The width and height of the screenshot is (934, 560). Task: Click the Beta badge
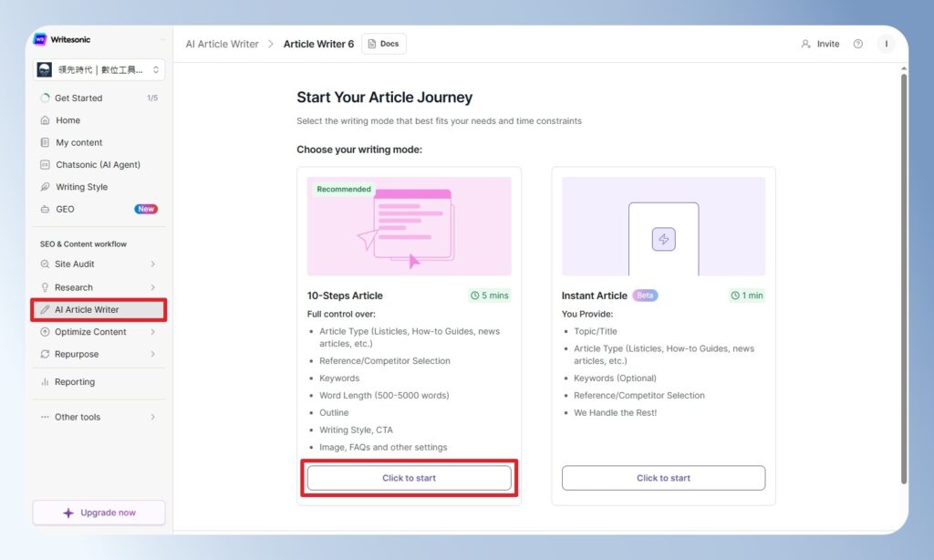645,296
